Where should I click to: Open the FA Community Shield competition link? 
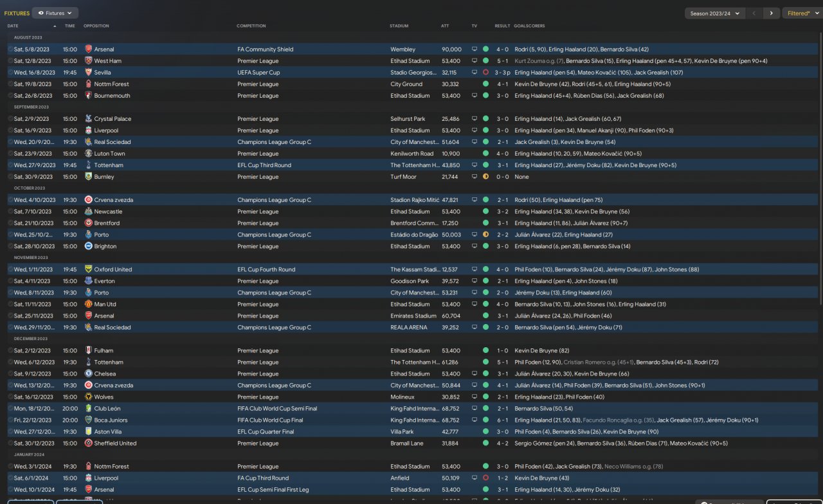(265, 50)
